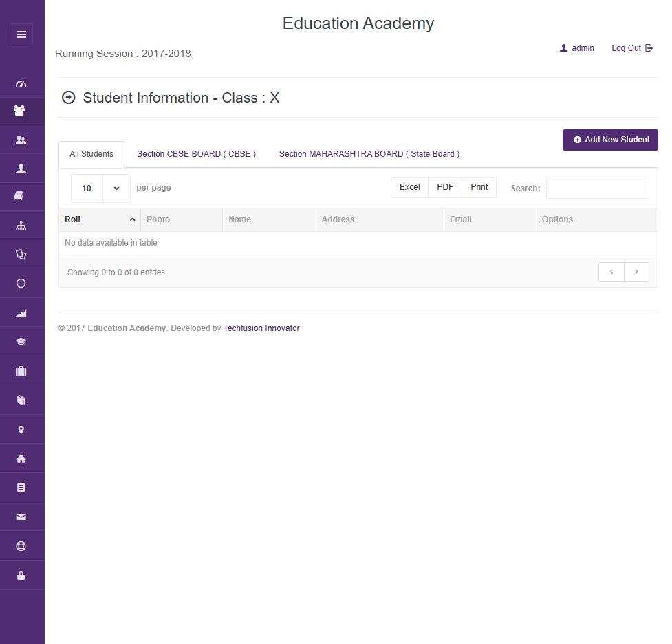Click Log Out

(632, 48)
